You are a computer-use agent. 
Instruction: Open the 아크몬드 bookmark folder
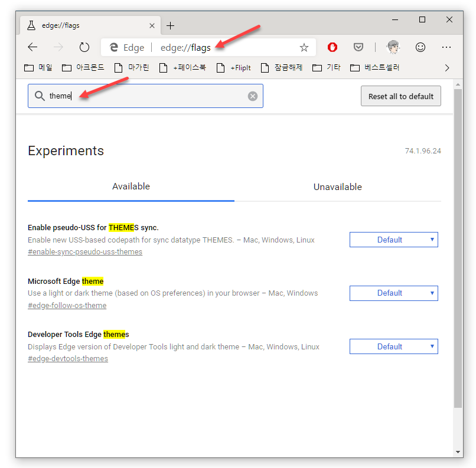pyautogui.click(x=83, y=68)
